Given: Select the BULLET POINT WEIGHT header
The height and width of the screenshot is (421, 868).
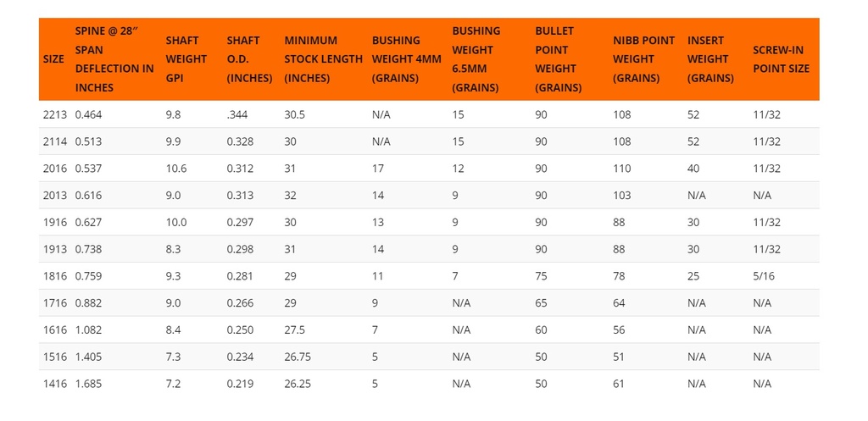Looking at the screenshot, I should coord(559,59).
